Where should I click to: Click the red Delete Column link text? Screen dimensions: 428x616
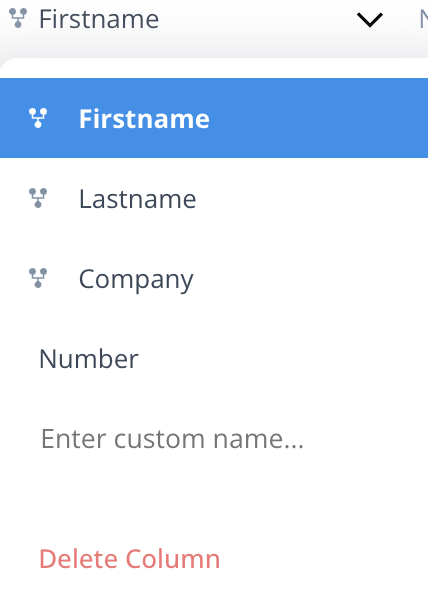[130, 559]
